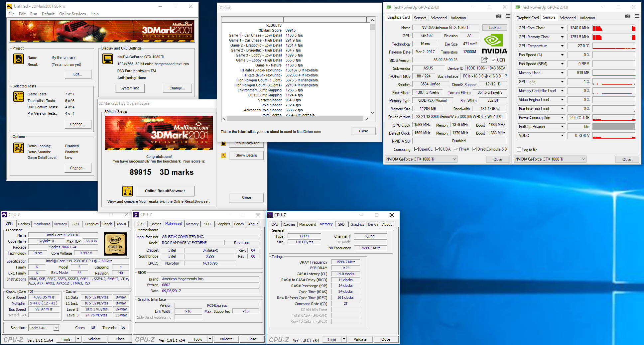Viewport: 644px width, 345px height.
Task: Click the Intel Core i9 Extreme logo
Action: tap(115, 244)
